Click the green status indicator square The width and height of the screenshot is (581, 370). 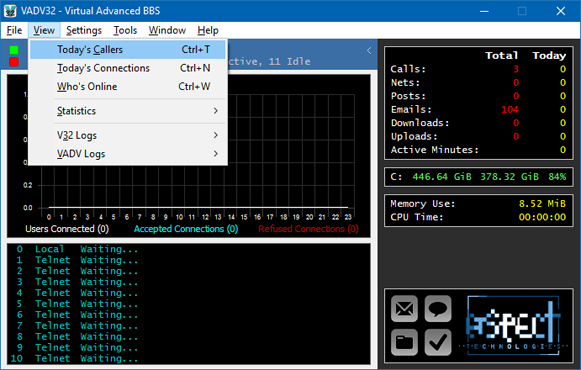click(x=14, y=50)
